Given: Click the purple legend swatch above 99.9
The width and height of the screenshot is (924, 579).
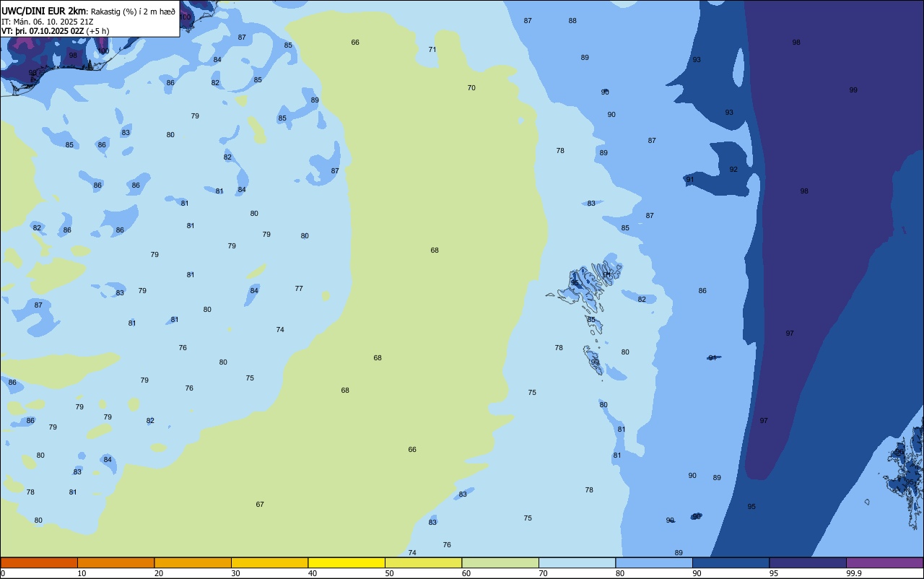Looking at the screenshot, I should pos(884,562).
